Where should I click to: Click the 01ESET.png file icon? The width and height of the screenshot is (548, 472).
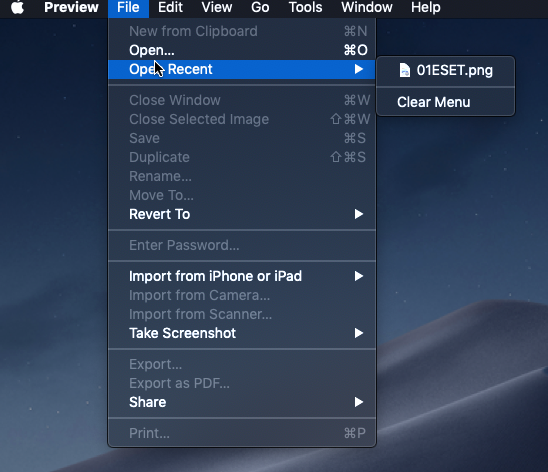405,70
